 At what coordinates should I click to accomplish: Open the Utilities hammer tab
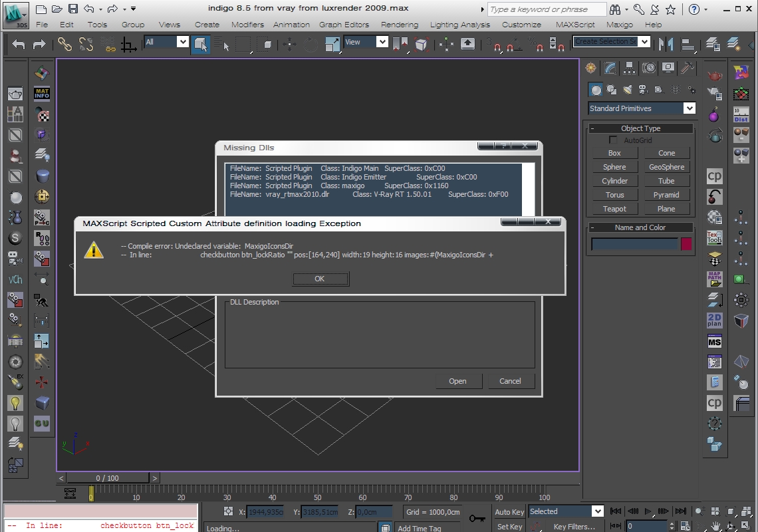pos(687,68)
